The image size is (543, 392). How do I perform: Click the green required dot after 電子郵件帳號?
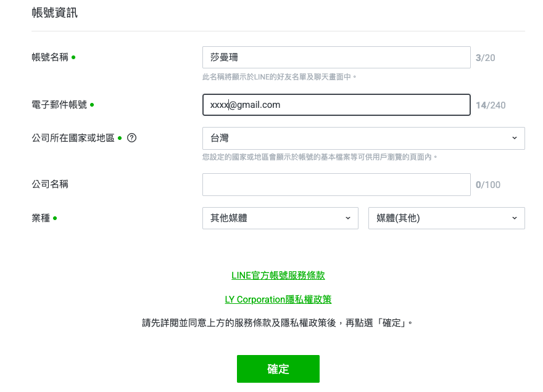point(92,105)
